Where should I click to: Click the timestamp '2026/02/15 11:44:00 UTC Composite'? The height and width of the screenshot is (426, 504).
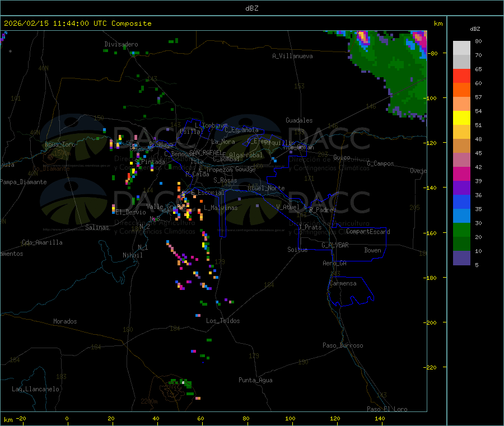coord(77,24)
